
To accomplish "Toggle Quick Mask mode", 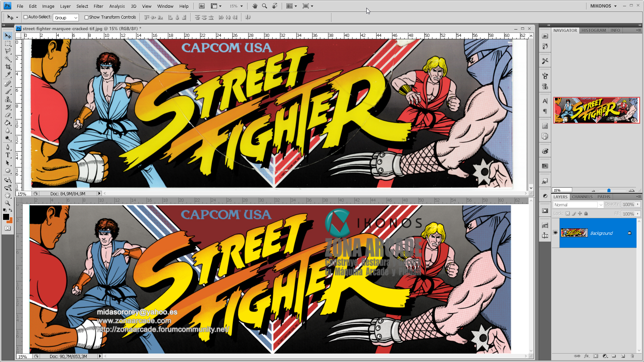I will coord(8,228).
